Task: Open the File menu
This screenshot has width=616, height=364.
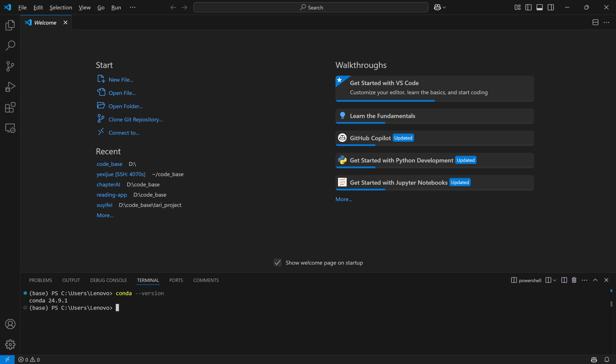Action: (x=22, y=7)
